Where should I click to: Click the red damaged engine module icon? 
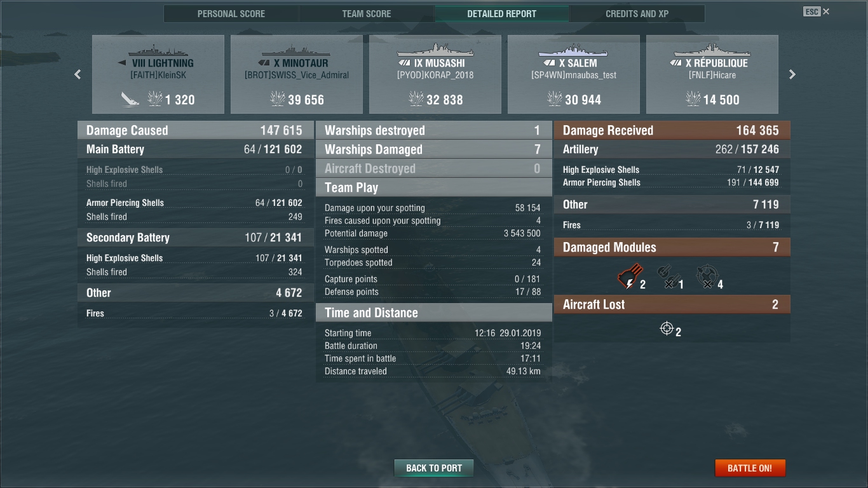click(630, 276)
